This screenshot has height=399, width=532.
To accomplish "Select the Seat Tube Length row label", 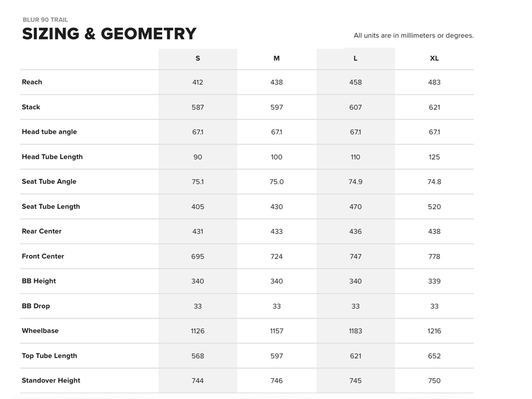I will (51, 207).
